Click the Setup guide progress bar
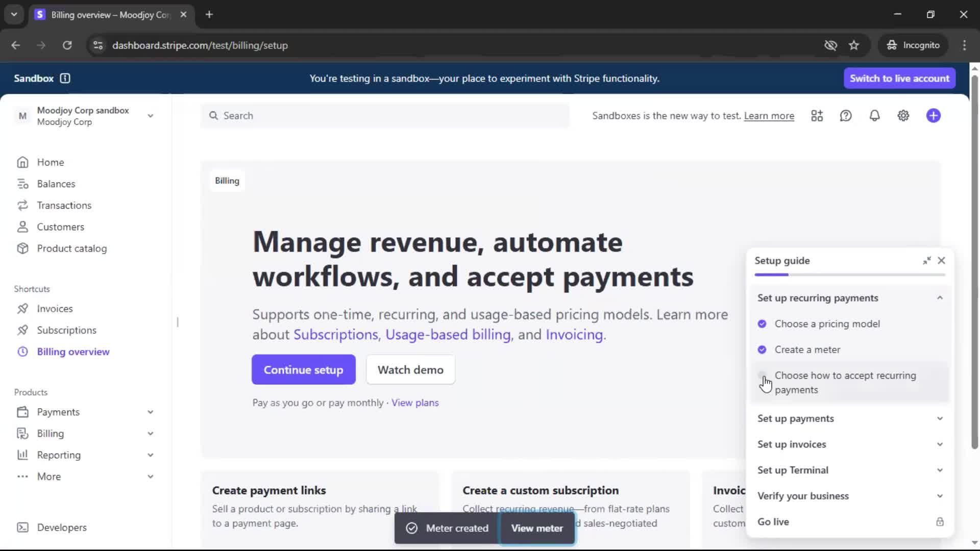This screenshot has height=551, width=980. click(x=849, y=275)
